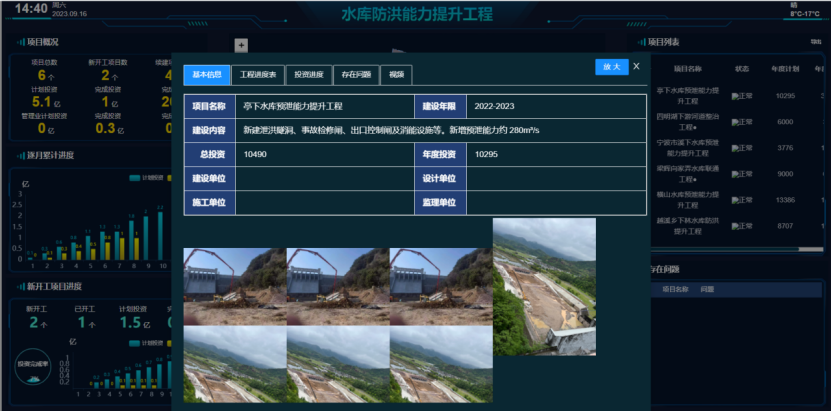Toggle 计划投资 legend in monthly progress chart
The height and width of the screenshot is (411, 831).
click(148, 177)
